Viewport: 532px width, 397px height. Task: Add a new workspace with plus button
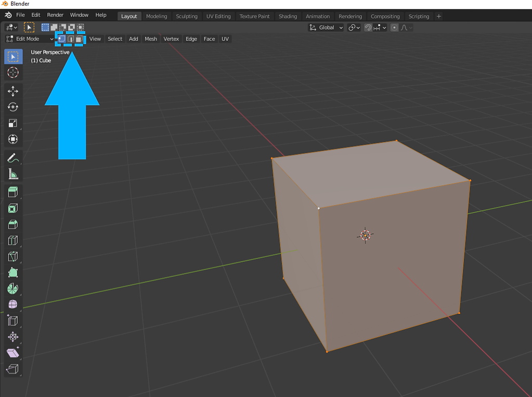coord(439,16)
